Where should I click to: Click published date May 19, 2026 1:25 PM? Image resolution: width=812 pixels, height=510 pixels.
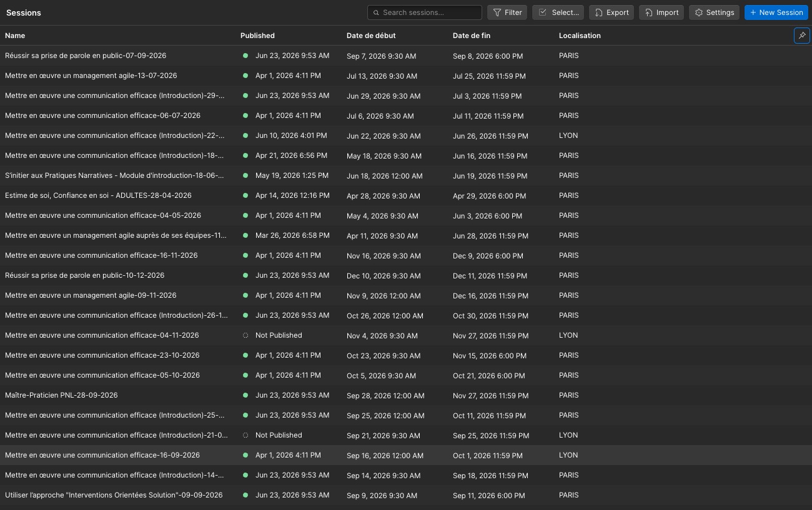coord(292,175)
